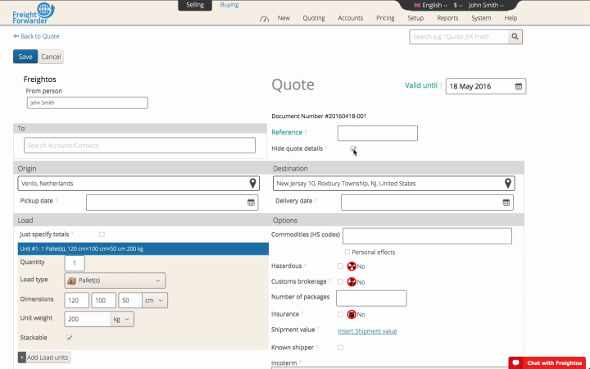590x369 pixels.
Task: Open the $ currency dropdown
Action: point(458,5)
